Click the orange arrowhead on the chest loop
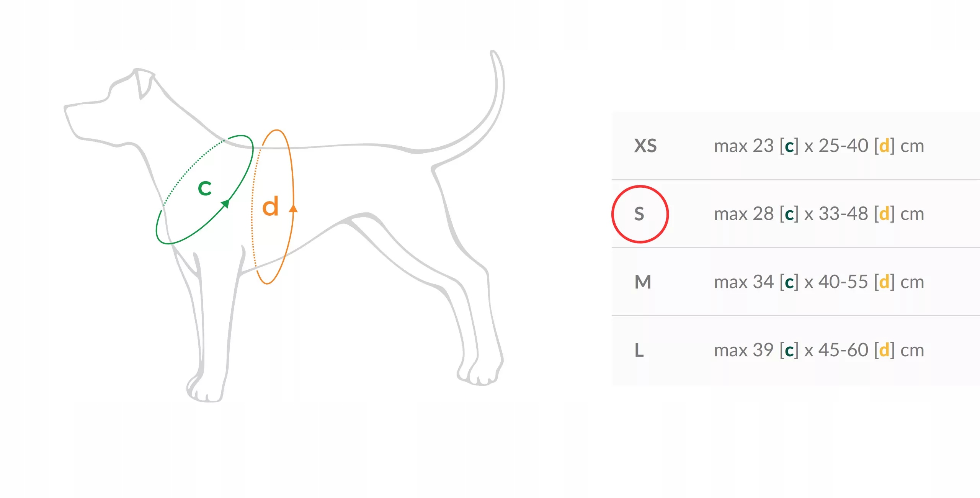This screenshot has height=498, width=980. pos(293,208)
